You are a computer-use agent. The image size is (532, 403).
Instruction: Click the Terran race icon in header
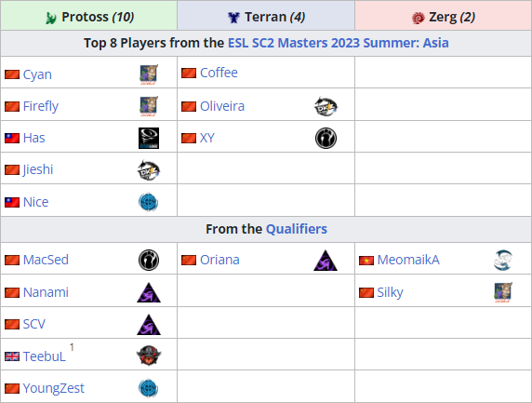tap(233, 18)
